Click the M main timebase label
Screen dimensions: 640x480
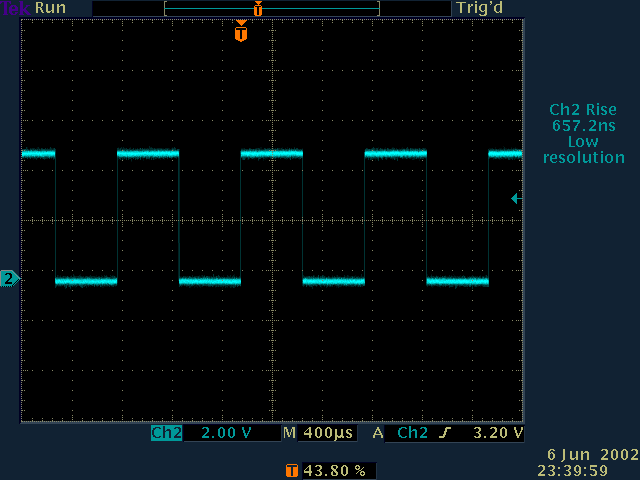click(289, 434)
